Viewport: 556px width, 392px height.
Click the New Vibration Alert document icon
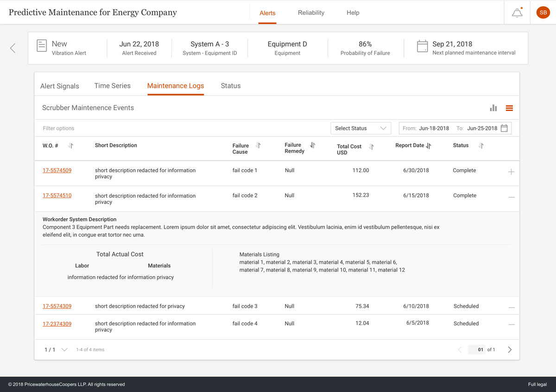(x=42, y=46)
